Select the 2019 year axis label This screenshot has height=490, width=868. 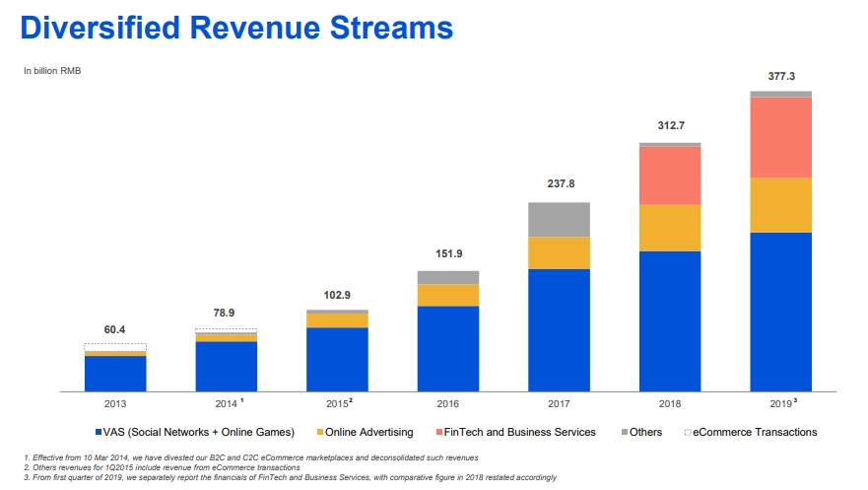point(780,404)
